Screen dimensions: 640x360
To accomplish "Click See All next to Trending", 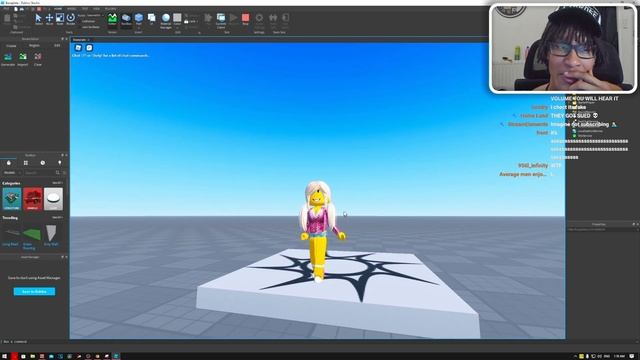I will coord(57,218).
